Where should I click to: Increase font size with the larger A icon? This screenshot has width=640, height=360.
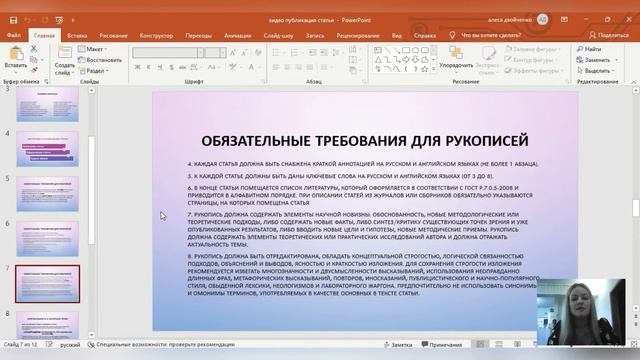pyautogui.click(x=233, y=53)
